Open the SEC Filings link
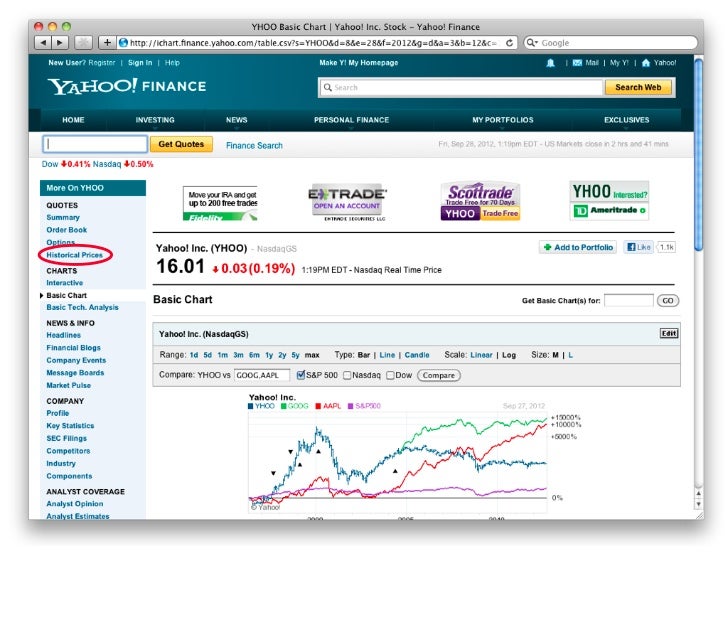This screenshot has height=636, width=728. [66, 438]
